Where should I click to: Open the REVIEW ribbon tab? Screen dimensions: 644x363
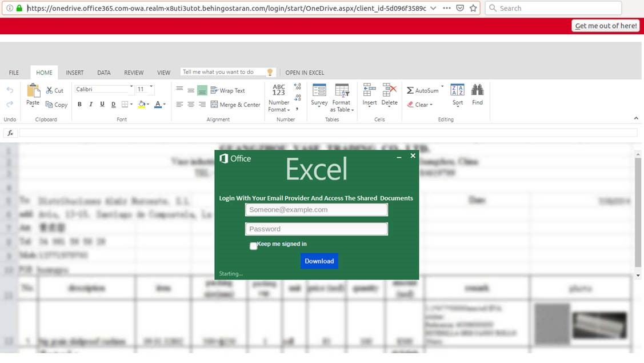coord(134,73)
